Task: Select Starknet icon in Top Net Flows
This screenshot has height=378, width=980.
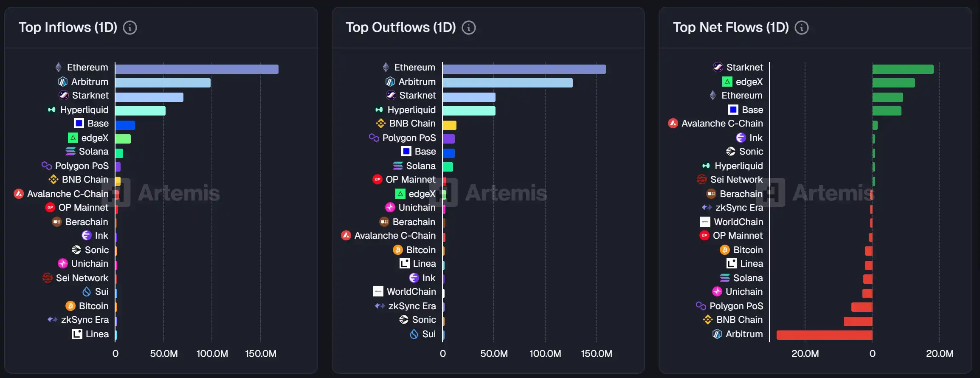Action: click(718, 67)
